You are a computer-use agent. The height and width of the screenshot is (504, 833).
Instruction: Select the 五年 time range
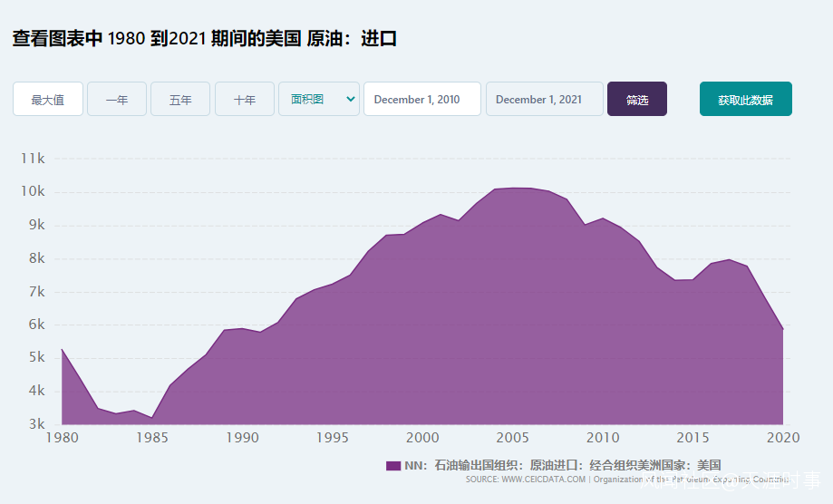point(180,99)
